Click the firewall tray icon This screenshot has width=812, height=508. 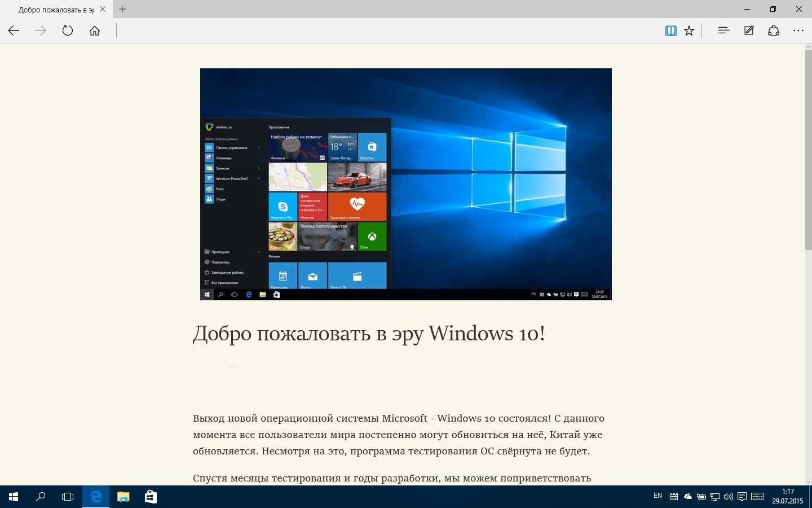point(674,497)
